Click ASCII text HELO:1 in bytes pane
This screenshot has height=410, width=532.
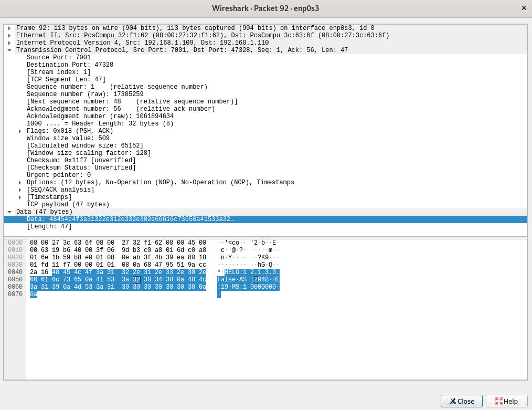tap(236, 272)
